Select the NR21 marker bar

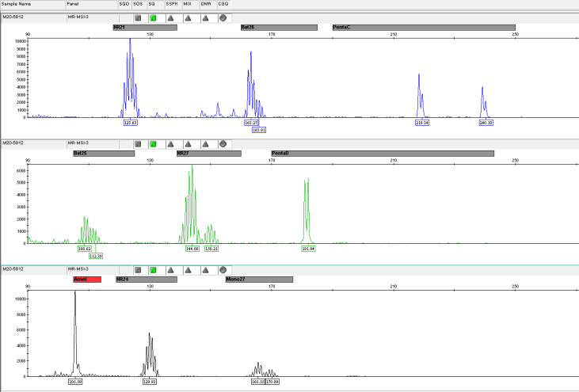click(x=145, y=27)
